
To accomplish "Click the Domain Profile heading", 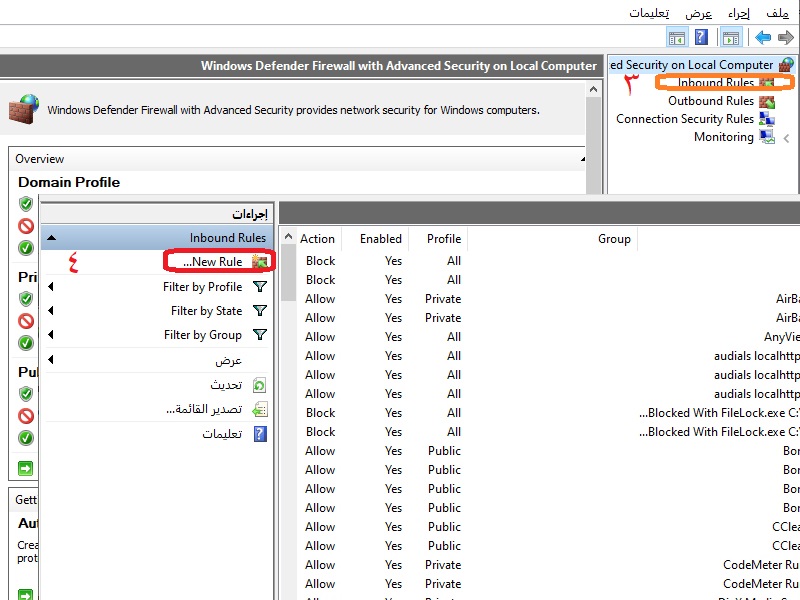I will pyautogui.click(x=69, y=182).
